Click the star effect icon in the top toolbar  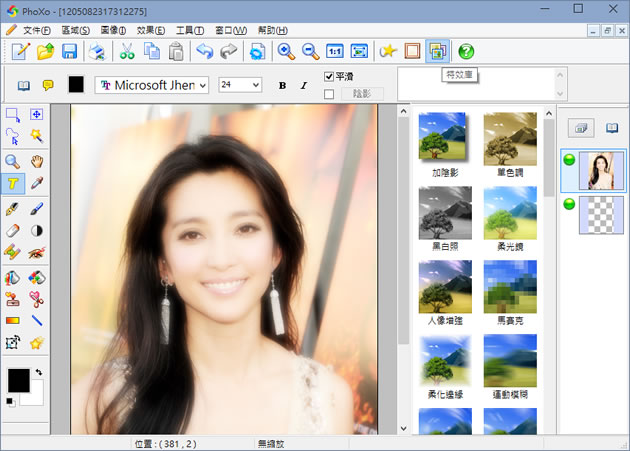click(388, 51)
